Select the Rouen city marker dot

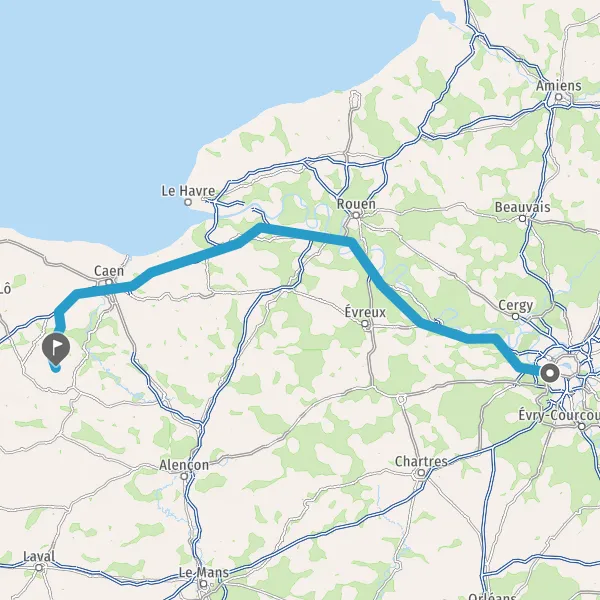click(356, 215)
